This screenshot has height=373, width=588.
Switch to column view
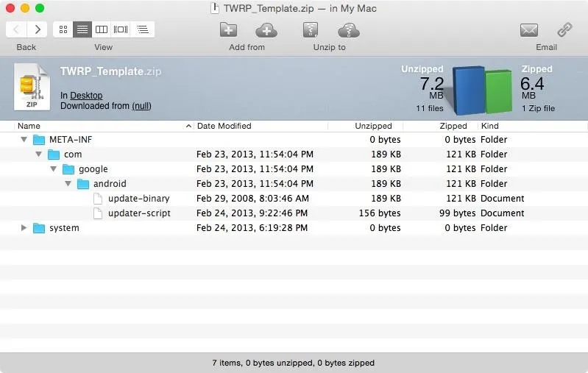click(x=102, y=29)
